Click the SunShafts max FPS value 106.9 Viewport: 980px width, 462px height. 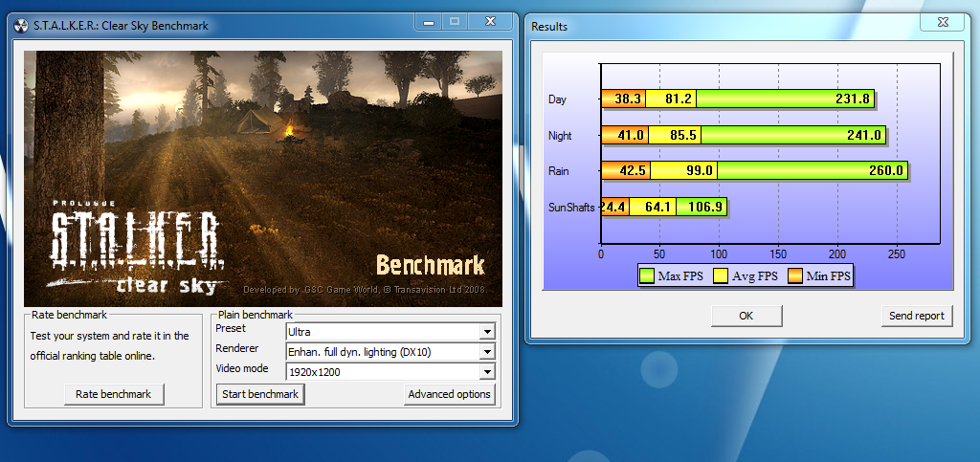[x=704, y=208]
